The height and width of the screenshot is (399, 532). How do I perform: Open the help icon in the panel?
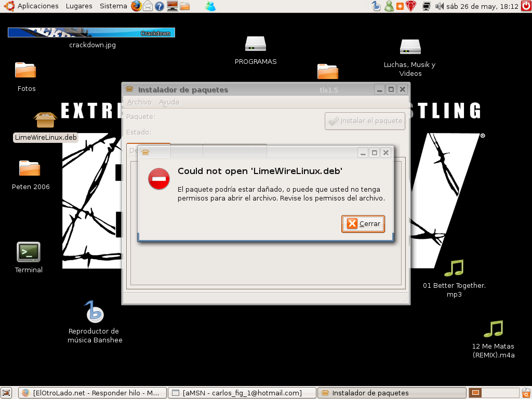[x=159, y=6]
